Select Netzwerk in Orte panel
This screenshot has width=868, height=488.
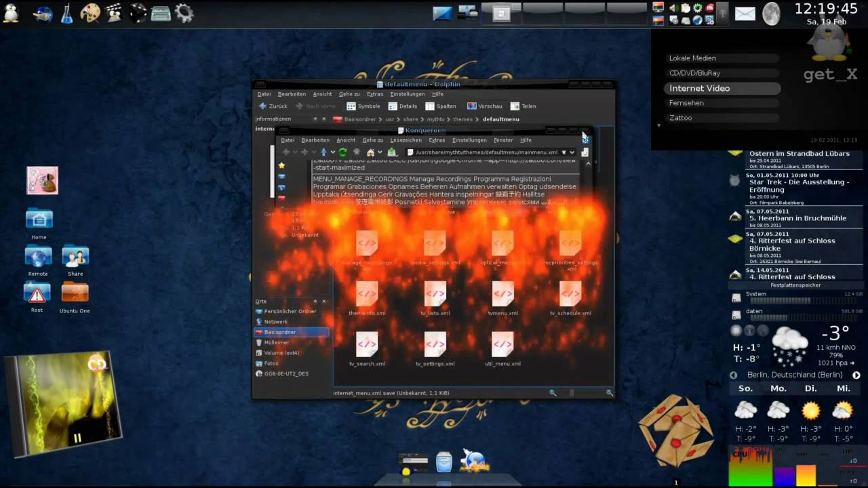point(292,322)
